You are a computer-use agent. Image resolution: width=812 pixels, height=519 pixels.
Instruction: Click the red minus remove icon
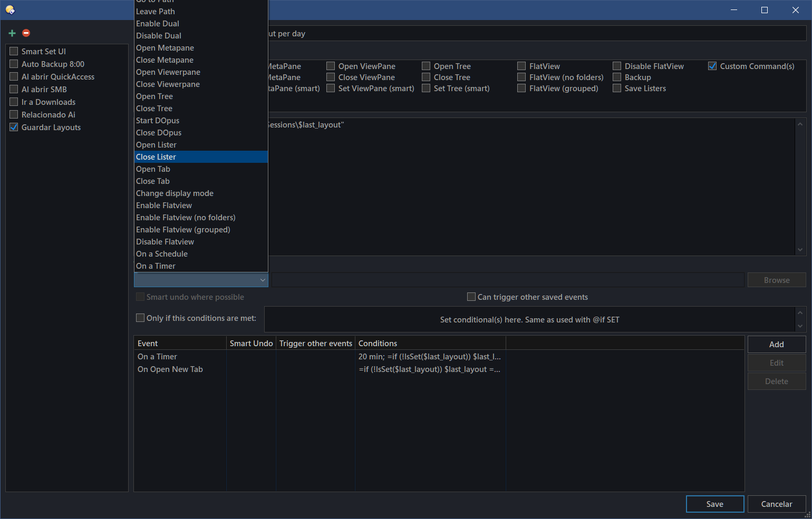coord(26,33)
